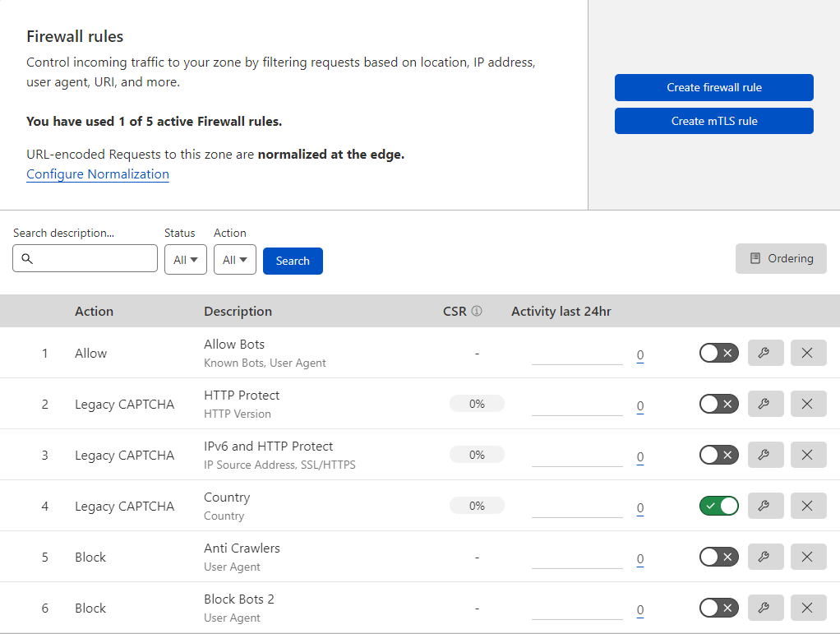Click the Description column header
Viewport: 840px width, 634px height.
[238, 312]
